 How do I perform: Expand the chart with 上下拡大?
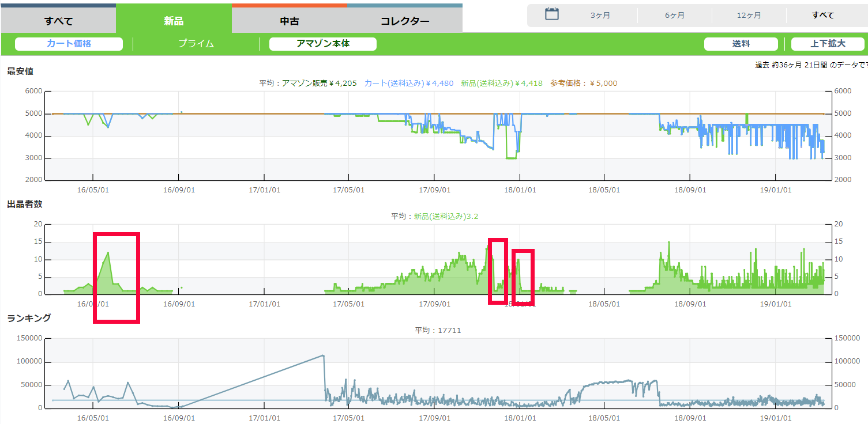tap(827, 44)
